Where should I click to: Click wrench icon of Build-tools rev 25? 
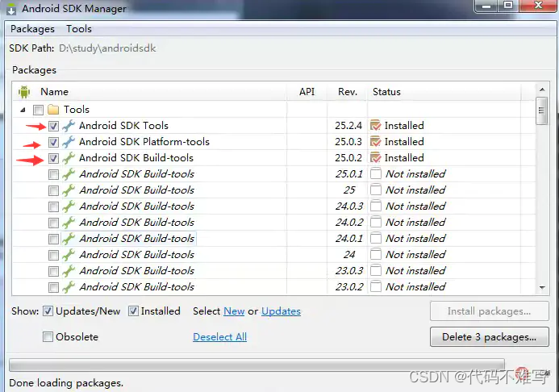coord(69,190)
